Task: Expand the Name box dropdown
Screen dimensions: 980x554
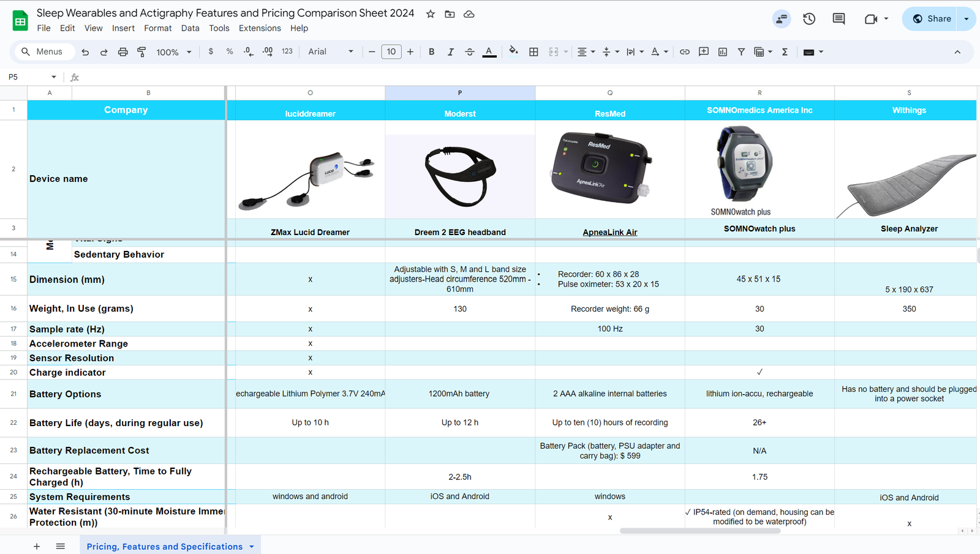Action: [x=54, y=77]
